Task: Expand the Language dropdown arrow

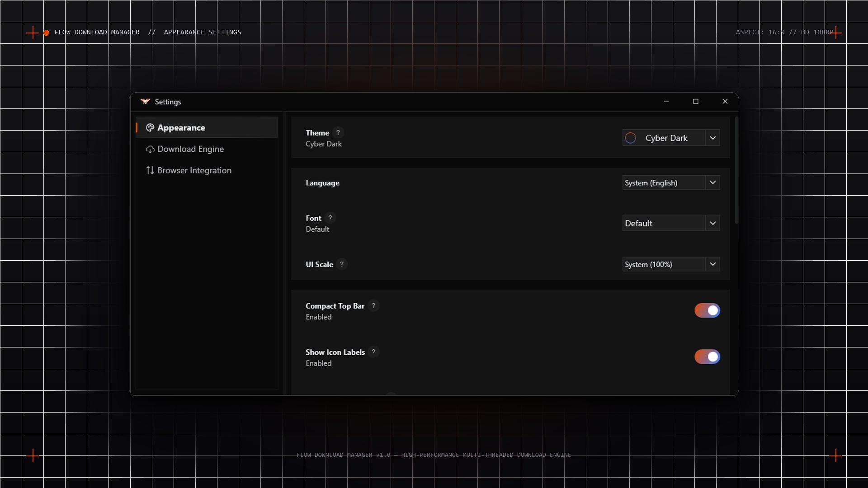Action: click(x=712, y=183)
